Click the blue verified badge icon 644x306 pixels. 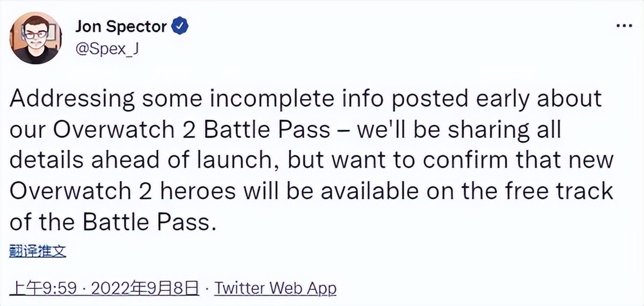(178, 26)
